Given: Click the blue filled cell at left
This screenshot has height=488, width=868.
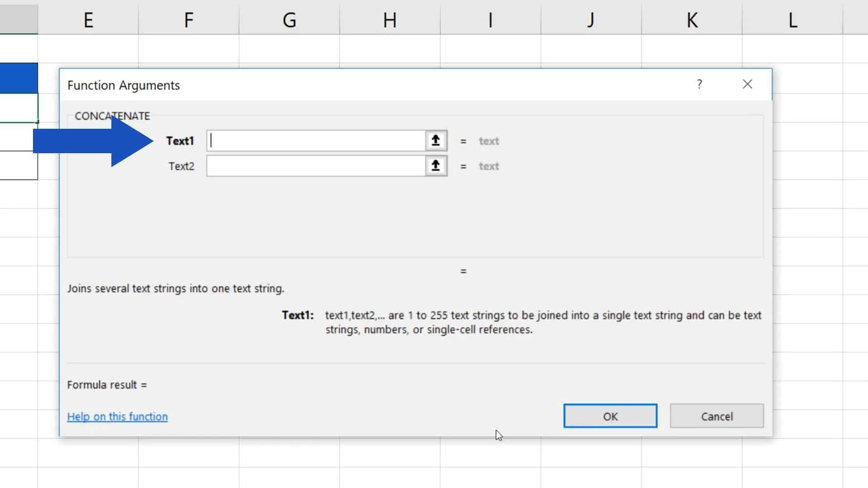Looking at the screenshot, I should tap(18, 78).
